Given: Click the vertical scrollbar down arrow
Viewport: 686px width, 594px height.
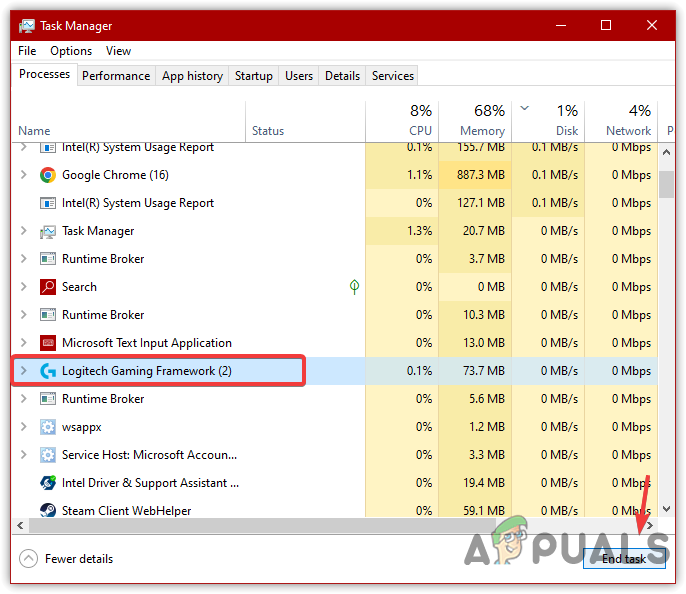Looking at the screenshot, I should coord(666,509).
